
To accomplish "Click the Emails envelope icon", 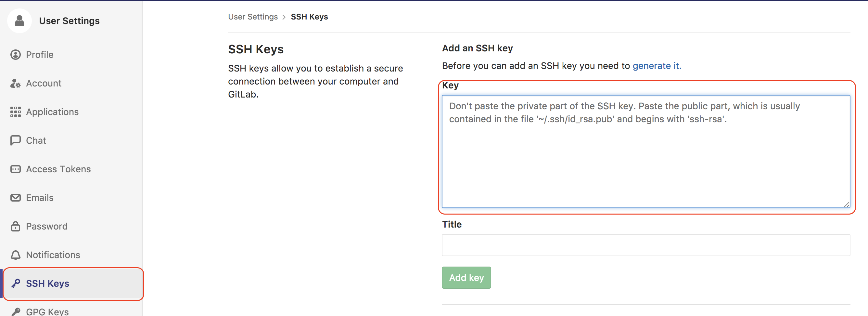I will (16, 198).
